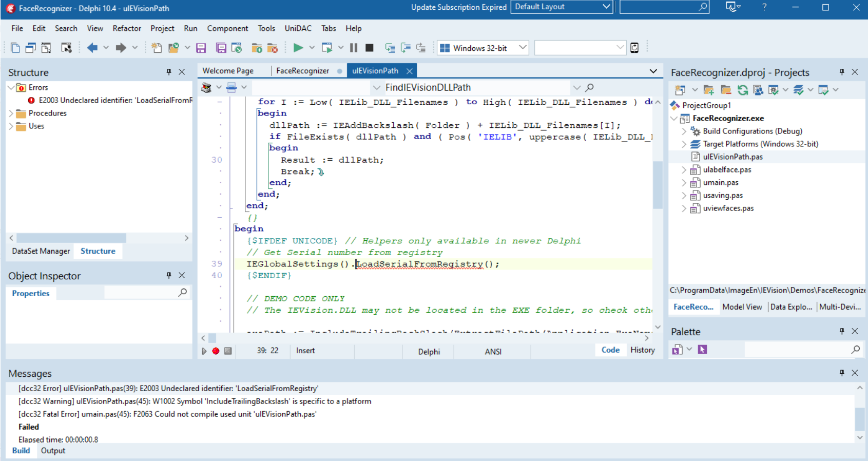Click the Sync Prototypes refresh icon in Projects
The width and height of the screenshot is (868, 461).
click(743, 90)
